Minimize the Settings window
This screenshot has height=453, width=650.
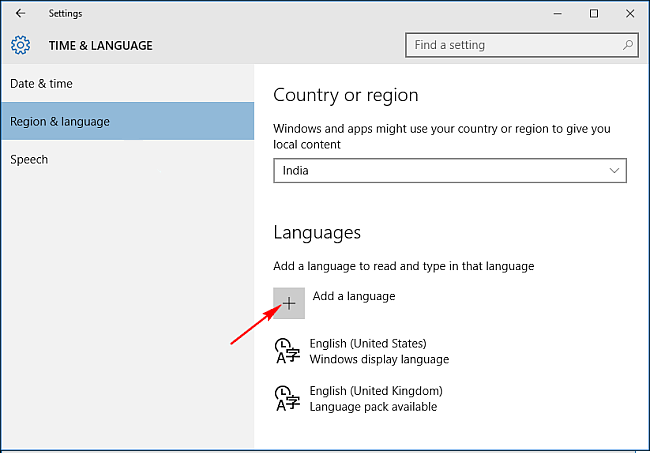pyautogui.click(x=558, y=14)
